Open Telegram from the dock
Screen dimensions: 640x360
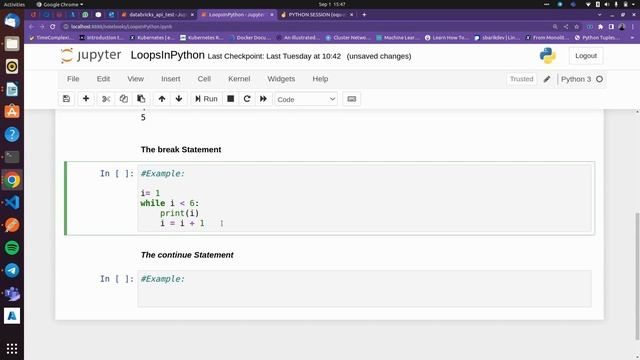pyautogui.click(x=12, y=270)
